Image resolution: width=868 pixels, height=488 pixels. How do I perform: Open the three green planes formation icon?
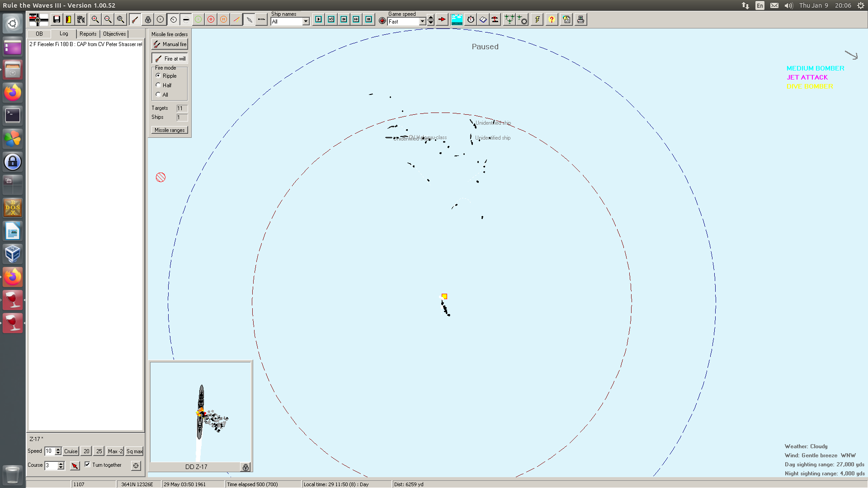click(x=509, y=19)
